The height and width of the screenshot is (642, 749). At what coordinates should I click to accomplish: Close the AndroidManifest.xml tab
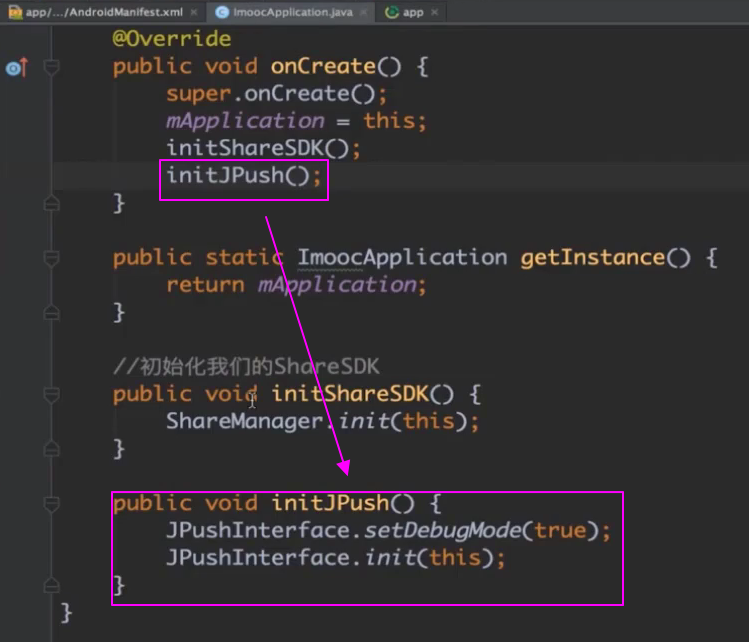coord(194,12)
